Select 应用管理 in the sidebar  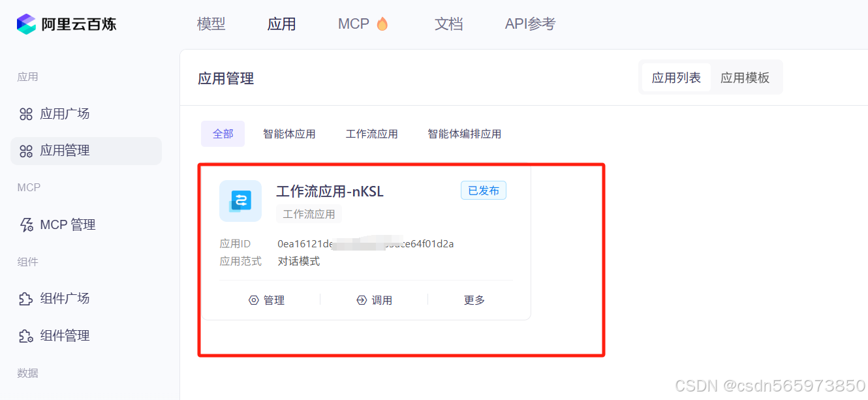(86, 151)
